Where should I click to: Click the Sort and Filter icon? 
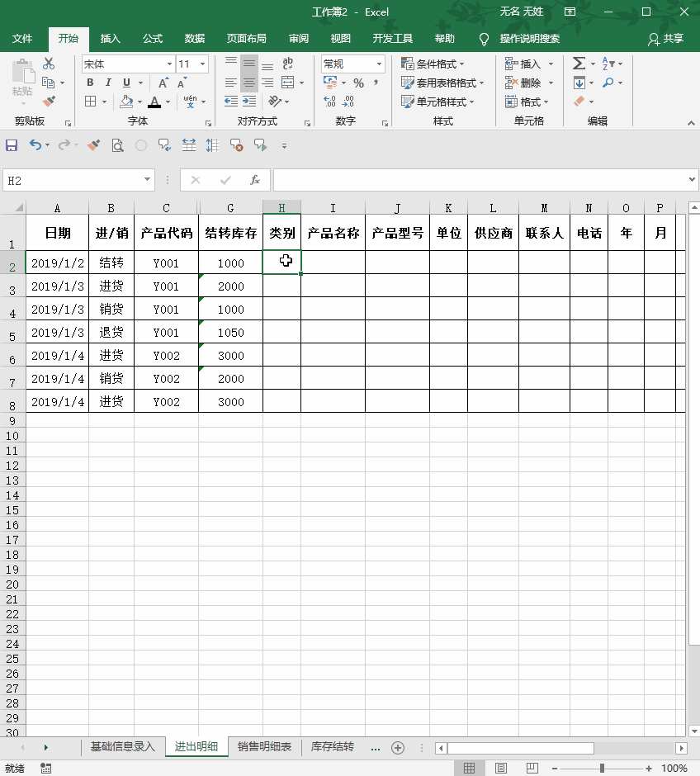point(608,64)
